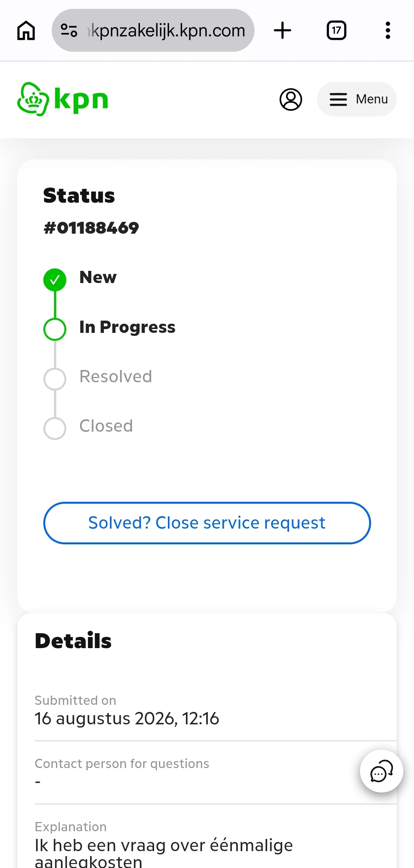Open a new tab with plus icon
This screenshot has width=414, height=868.
(283, 30)
